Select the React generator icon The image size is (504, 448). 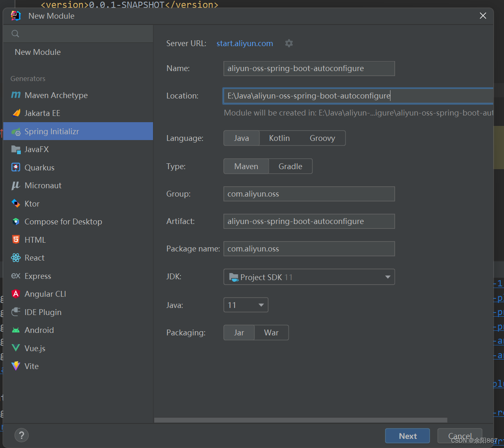16,258
